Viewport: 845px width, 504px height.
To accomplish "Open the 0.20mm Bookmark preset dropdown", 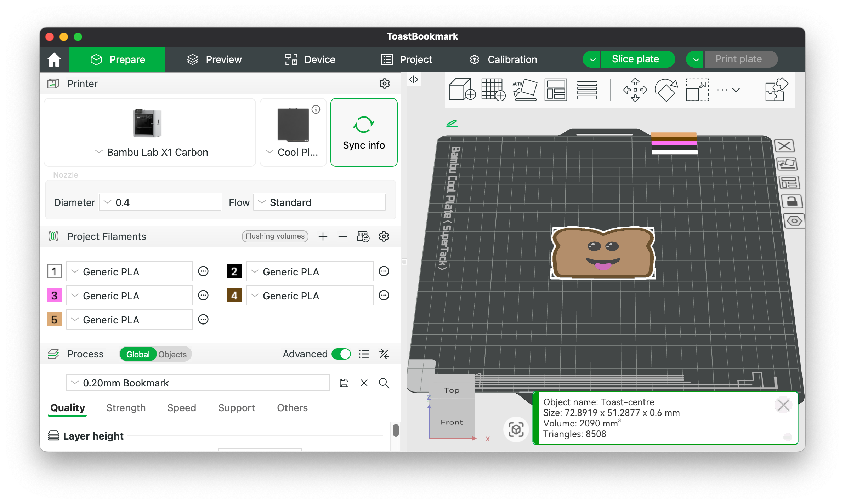I will (198, 383).
